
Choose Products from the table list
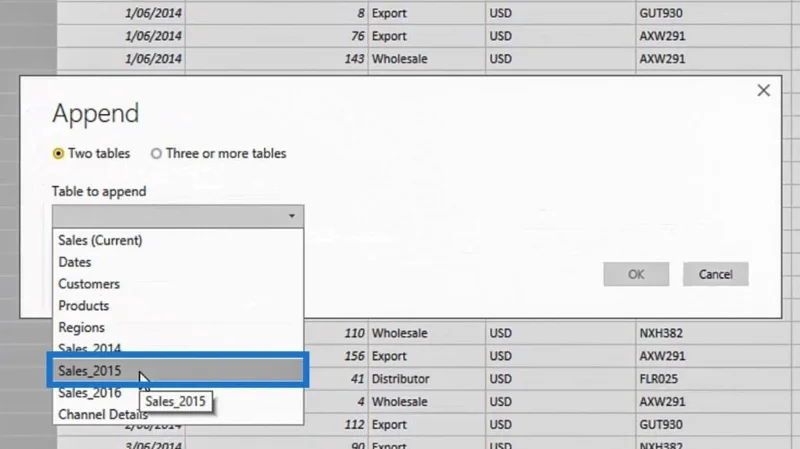coord(178,306)
